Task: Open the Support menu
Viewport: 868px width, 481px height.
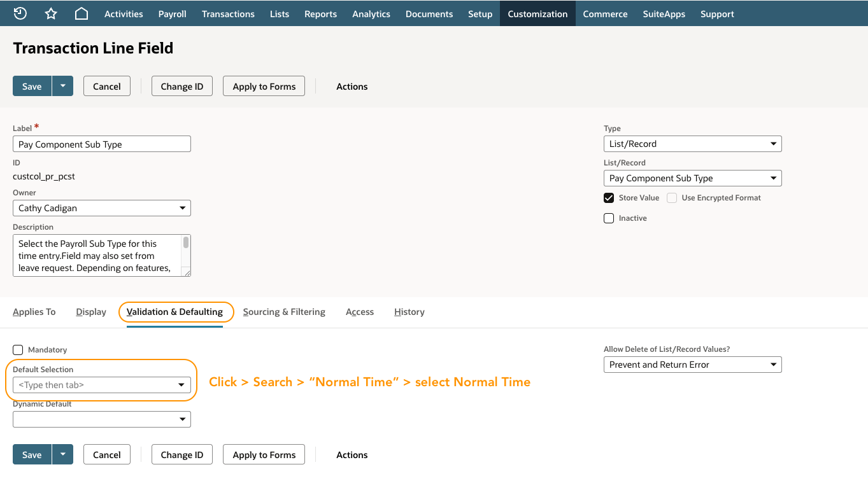Action: pyautogui.click(x=717, y=13)
